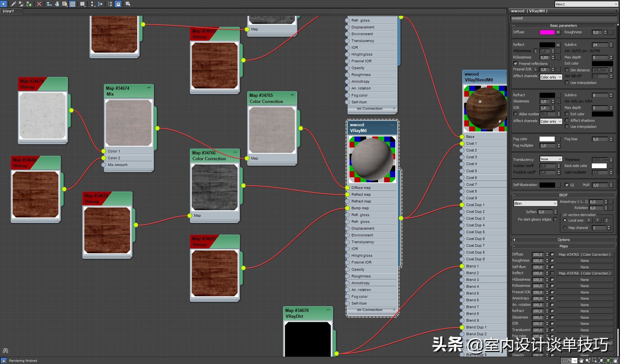Toggle the Show Background checker icon
This screenshot has height=364, width=620.
tap(72, 4)
